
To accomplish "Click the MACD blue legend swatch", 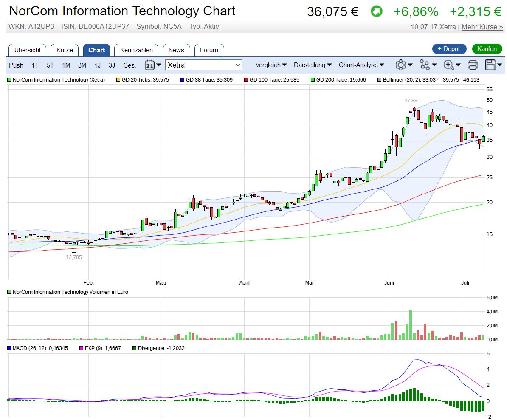I will pyautogui.click(x=9, y=348).
